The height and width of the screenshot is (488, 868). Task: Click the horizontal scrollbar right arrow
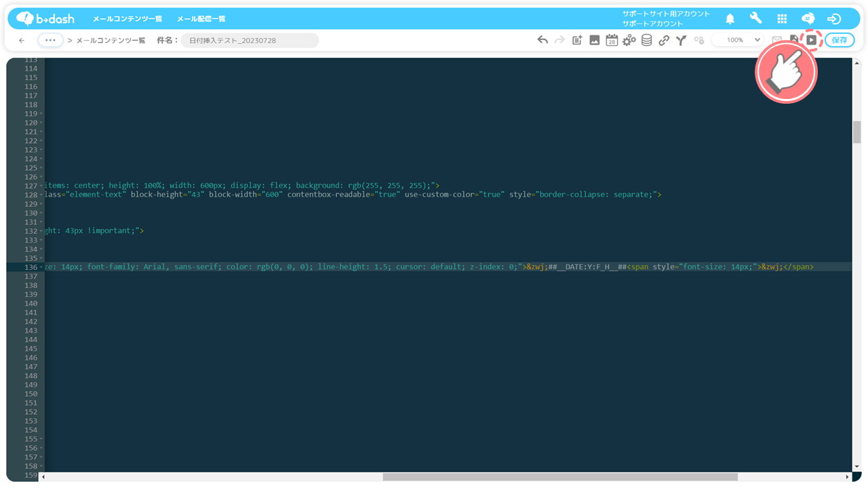[847, 476]
